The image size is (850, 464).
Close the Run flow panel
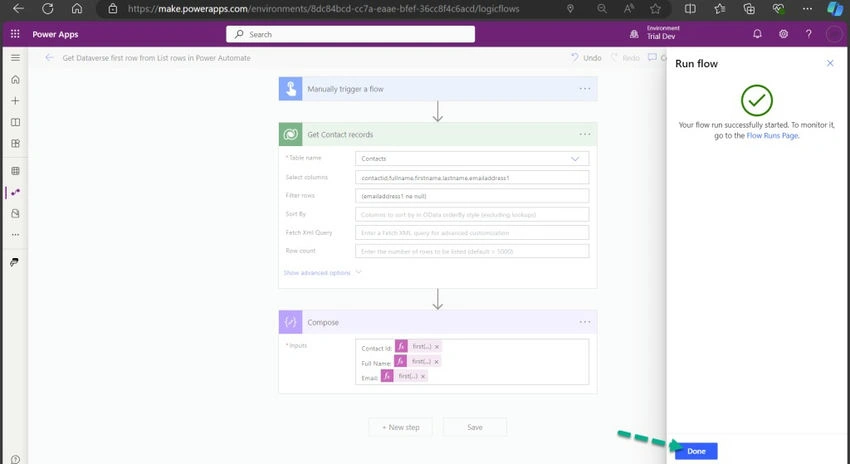830,63
